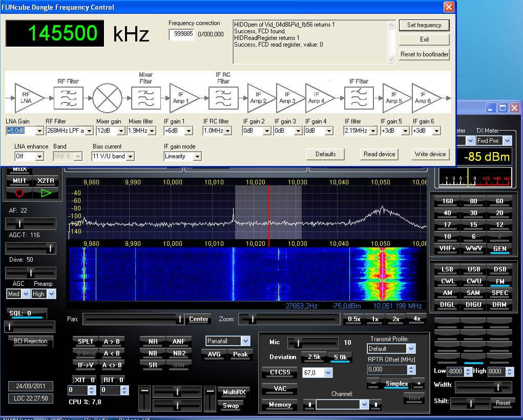Click the Mixer Filter block icon
This screenshot has height=420, width=523.
[x=146, y=98]
